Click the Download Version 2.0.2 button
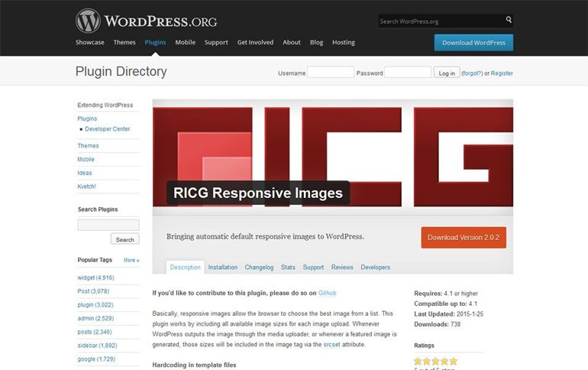This screenshot has width=588, height=370. click(464, 238)
